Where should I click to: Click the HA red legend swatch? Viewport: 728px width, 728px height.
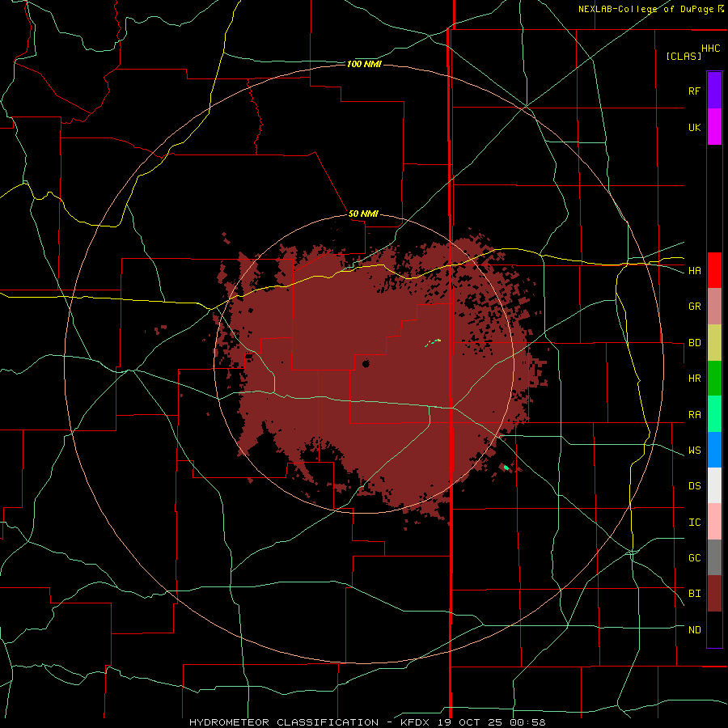coord(714,270)
